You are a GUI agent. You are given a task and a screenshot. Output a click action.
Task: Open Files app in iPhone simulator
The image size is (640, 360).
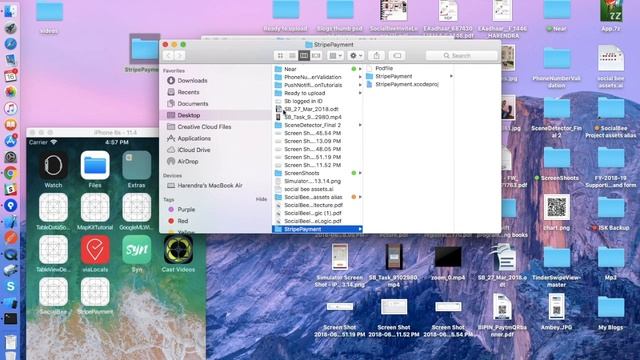(95, 165)
